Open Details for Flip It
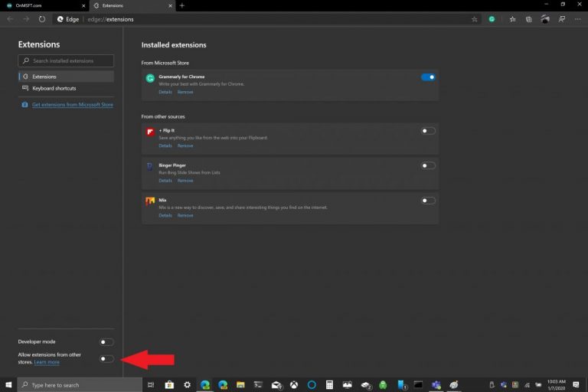The height and width of the screenshot is (392, 588). coord(165,145)
